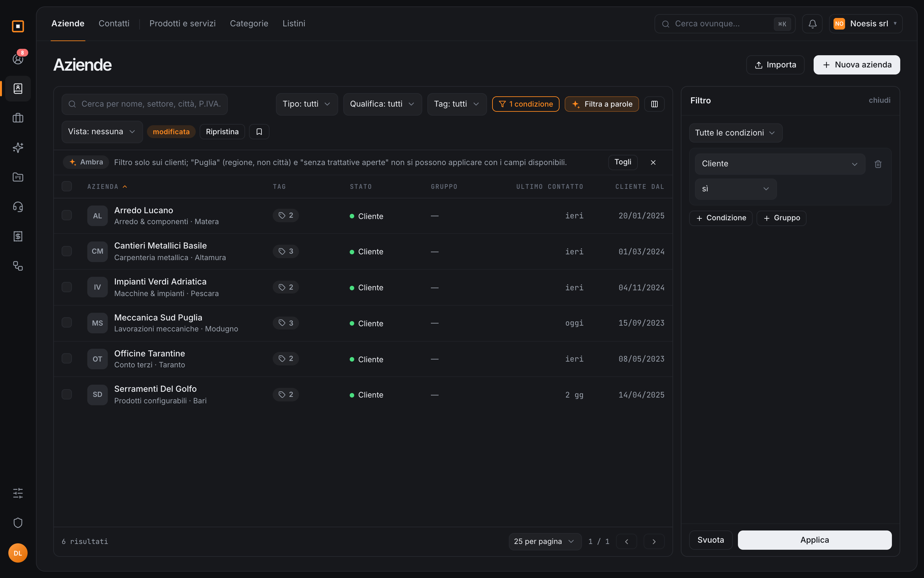Open the notifications bell
Screen dimensions: 924x578
[x=812, y=24]
